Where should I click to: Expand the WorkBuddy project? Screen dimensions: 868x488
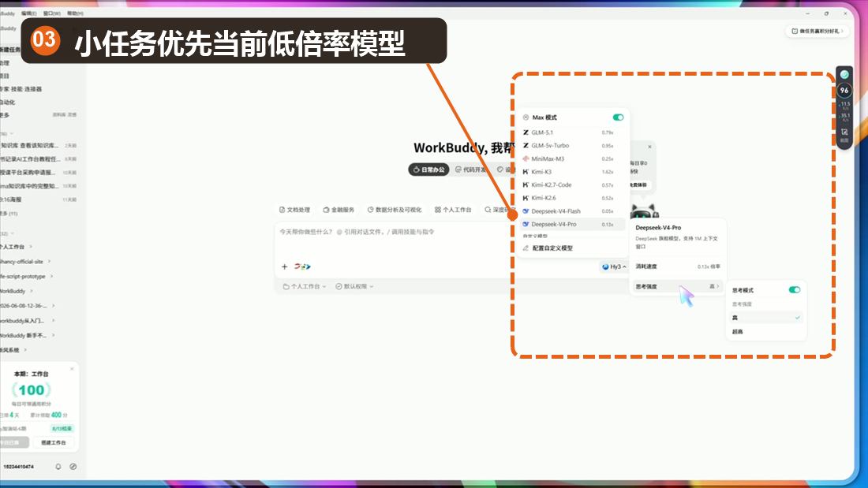point(17,291)
